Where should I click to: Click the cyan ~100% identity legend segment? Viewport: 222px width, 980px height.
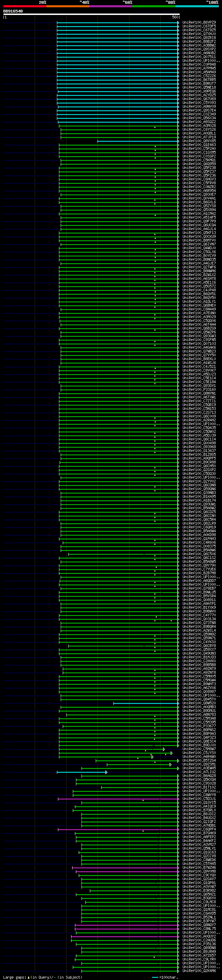tap(197, 6)
